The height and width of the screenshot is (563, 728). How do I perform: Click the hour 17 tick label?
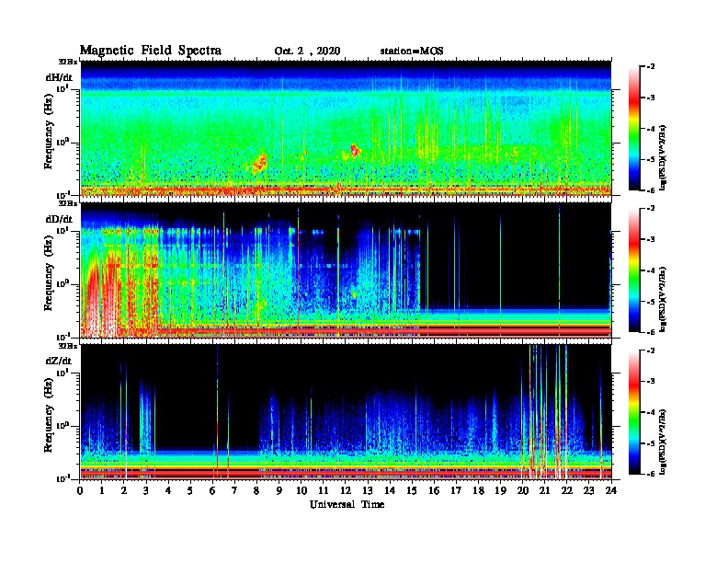[456, 490]
